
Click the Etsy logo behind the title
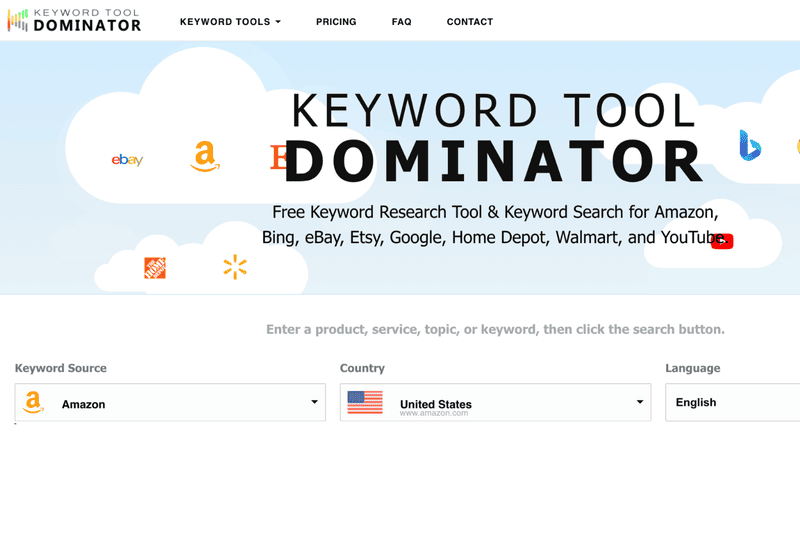point(279,157)
